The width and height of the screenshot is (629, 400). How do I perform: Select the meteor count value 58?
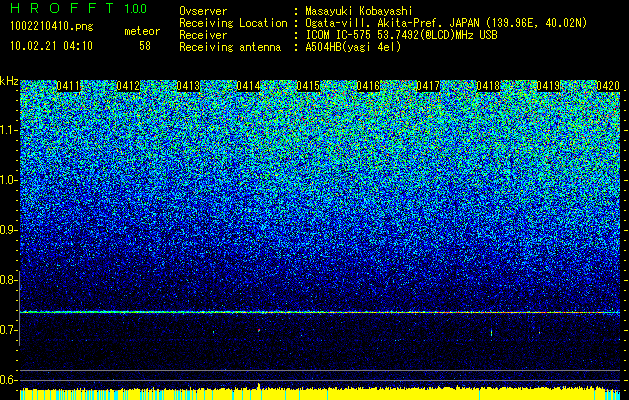pos(145,46)
